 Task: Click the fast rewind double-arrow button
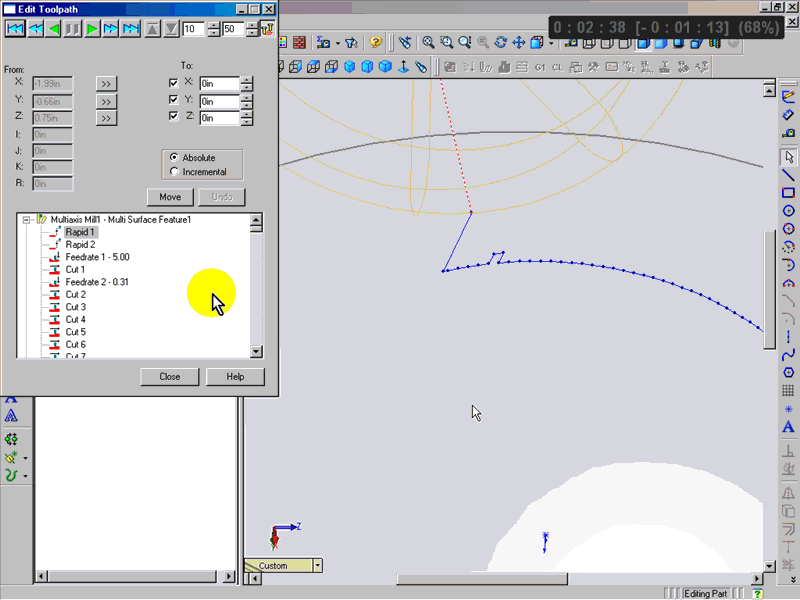[x=35, y=29]
